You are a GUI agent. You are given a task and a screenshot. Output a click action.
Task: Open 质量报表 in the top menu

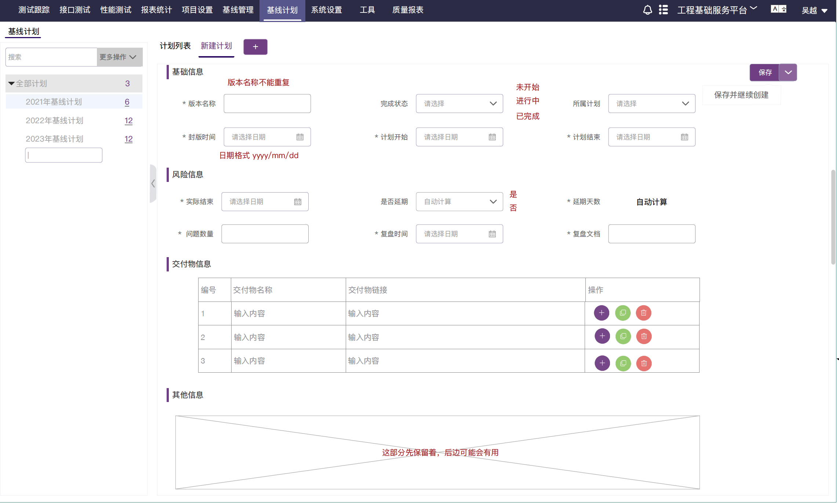408,10
